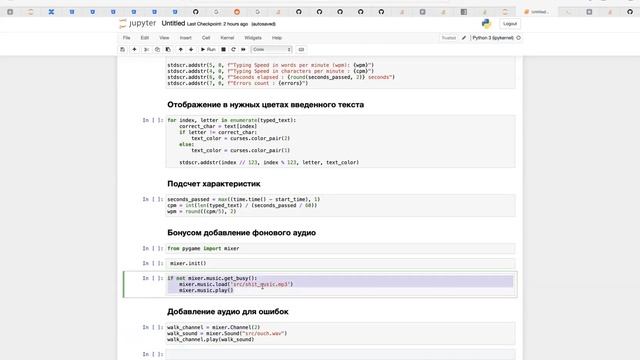Click into the empty last code cell
Viewport: 640px width, 360px height.
340,354
